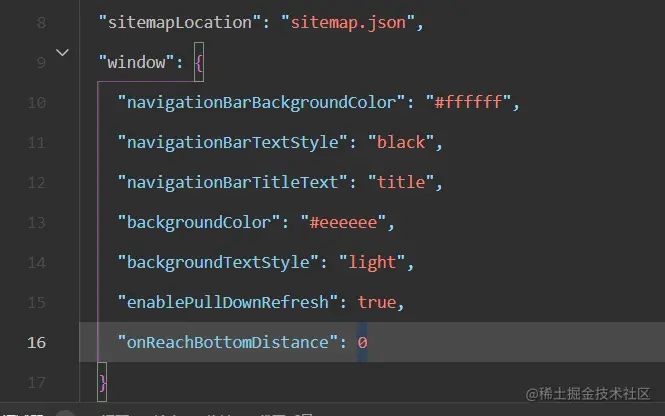The image size is (665, 416).
Task: Click the true boolean value
Action: pyautogui.click(x=377, y=303)
